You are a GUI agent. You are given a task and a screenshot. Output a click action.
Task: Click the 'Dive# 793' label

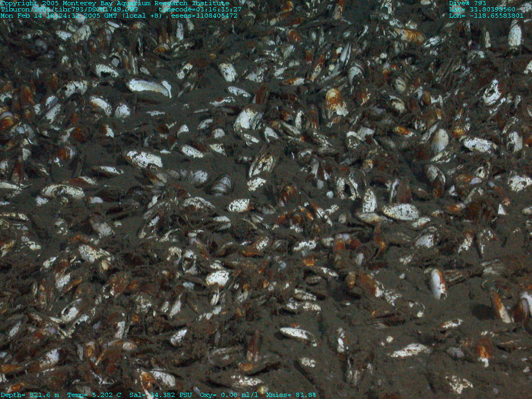click(468, 4)
